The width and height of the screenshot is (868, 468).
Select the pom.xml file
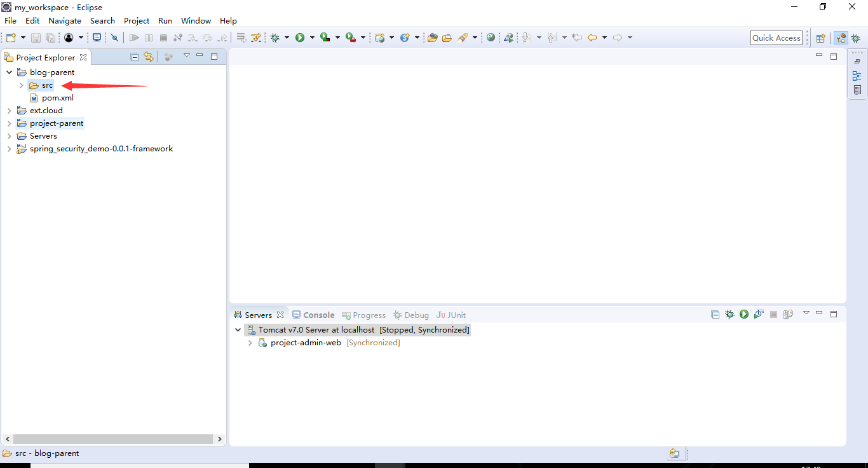[x=58, y=98]
